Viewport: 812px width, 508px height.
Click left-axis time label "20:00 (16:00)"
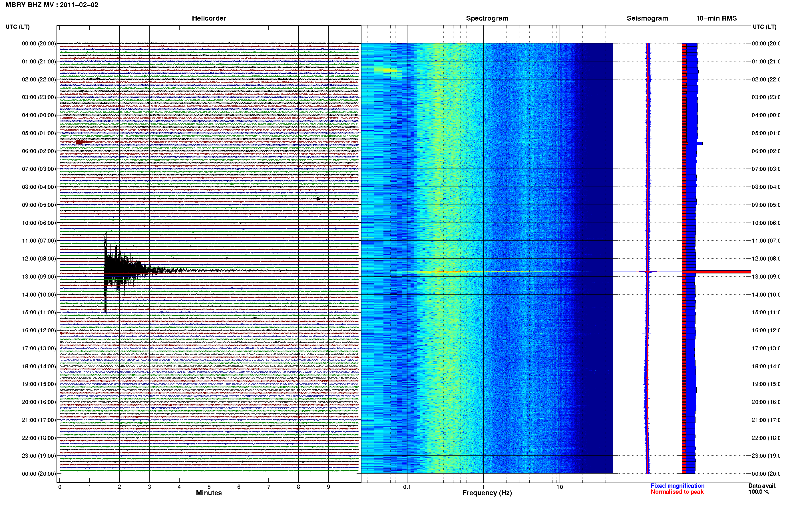(39, 402)
